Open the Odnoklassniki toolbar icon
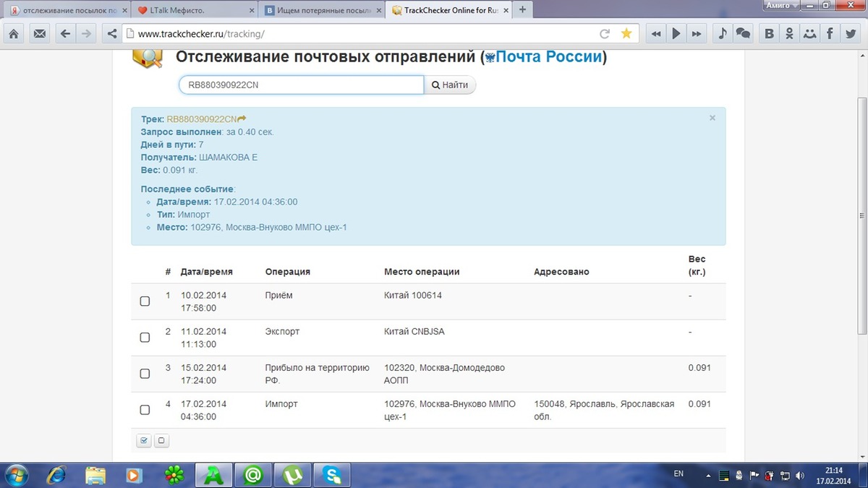The width and height of the screenshot is (868, 488). 789,33
